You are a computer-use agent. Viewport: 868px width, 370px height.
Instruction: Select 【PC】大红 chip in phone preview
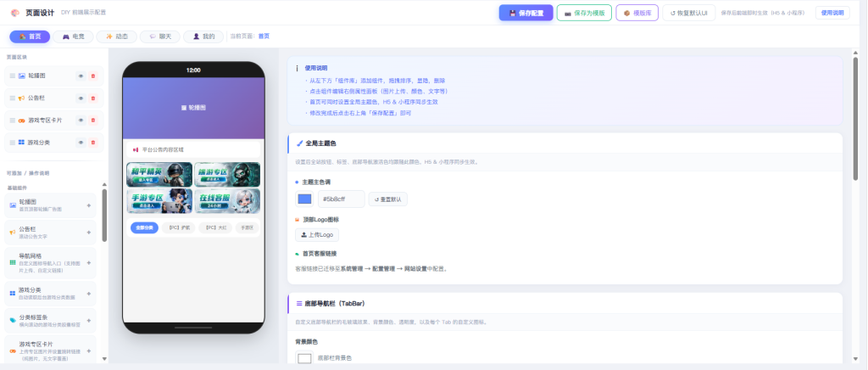pos(215,227)
